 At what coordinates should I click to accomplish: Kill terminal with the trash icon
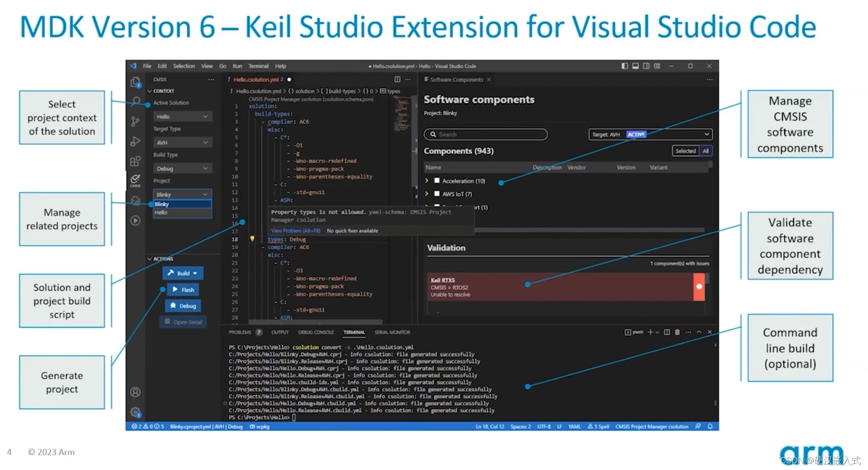click(x=677, y=332)
